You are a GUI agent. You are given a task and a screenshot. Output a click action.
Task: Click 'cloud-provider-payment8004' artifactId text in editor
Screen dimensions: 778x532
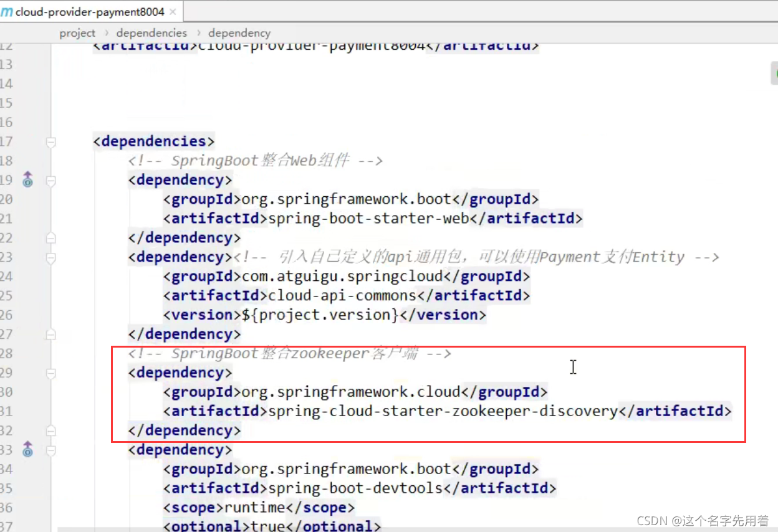312,46
